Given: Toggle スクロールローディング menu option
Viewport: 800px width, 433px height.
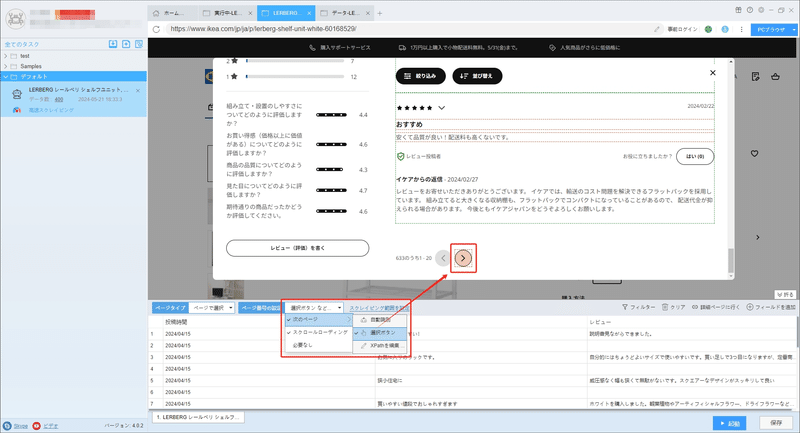Looking at the screenshot, I should click(318, 332).
